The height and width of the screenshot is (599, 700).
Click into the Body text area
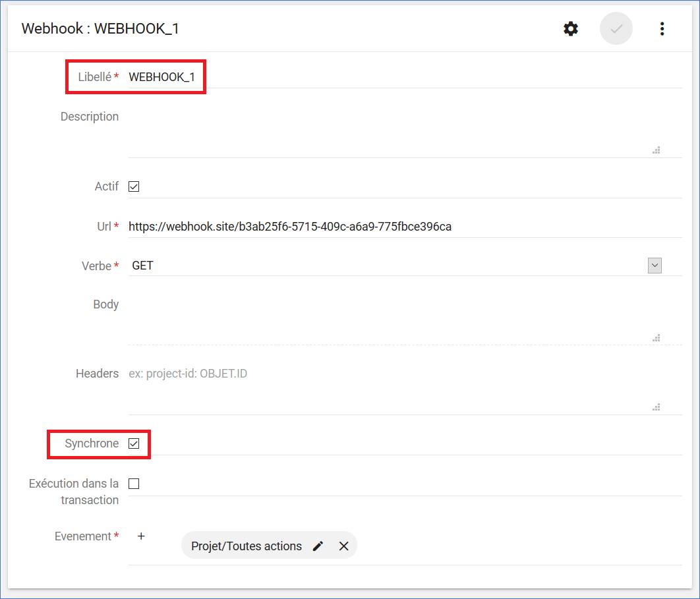click(x=405, y=320)
